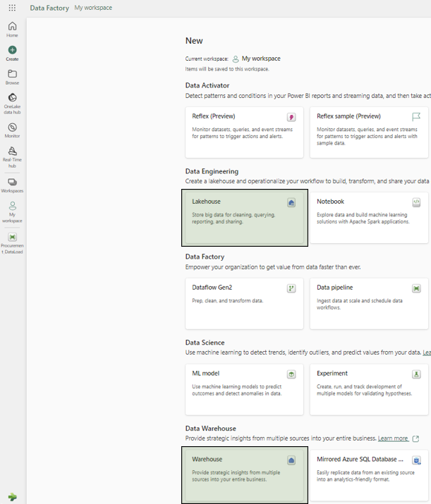This screenshot has width=431, height=504.
Task: Create a Mirrored Azure SQL Database
Action: (369, 475)
